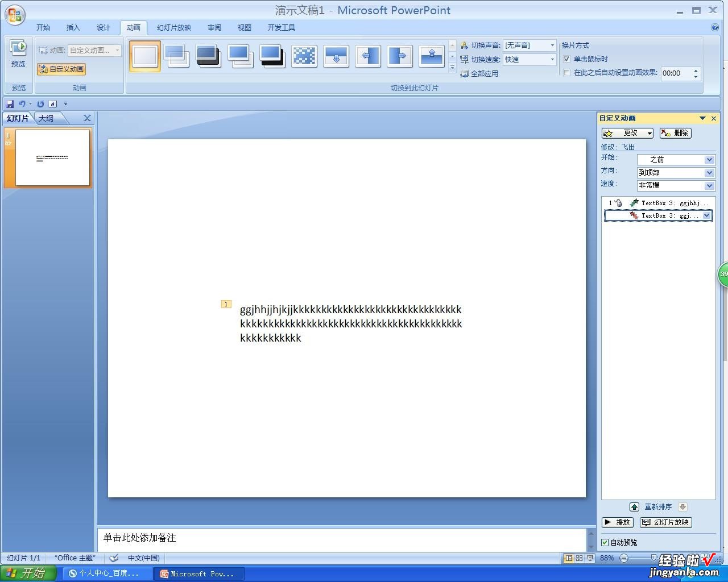Click the Undo icon
The image size is (728, 582).
(22, 104)
